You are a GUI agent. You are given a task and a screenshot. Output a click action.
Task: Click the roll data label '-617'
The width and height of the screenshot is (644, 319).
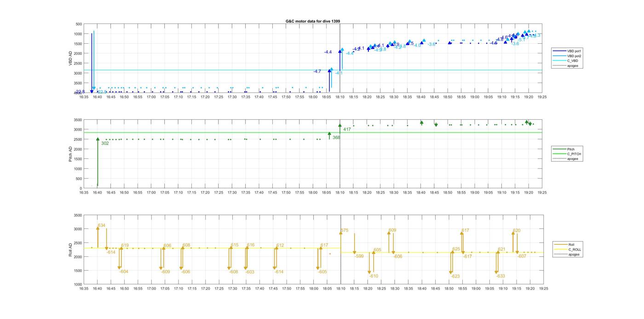468,257
